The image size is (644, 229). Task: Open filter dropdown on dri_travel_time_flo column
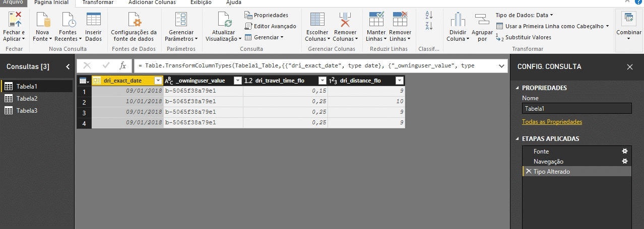[323, 81]
